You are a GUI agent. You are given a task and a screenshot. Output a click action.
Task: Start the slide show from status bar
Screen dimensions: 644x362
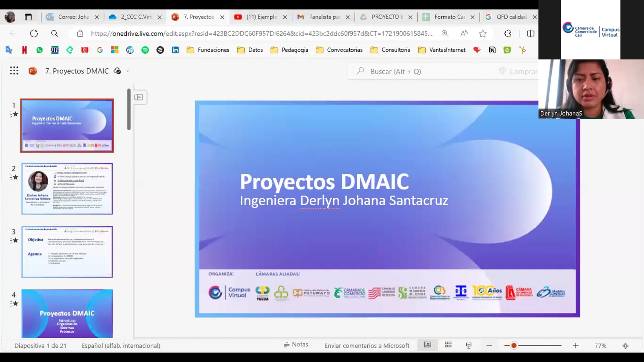pyautogui.click(x=469, y=345)
